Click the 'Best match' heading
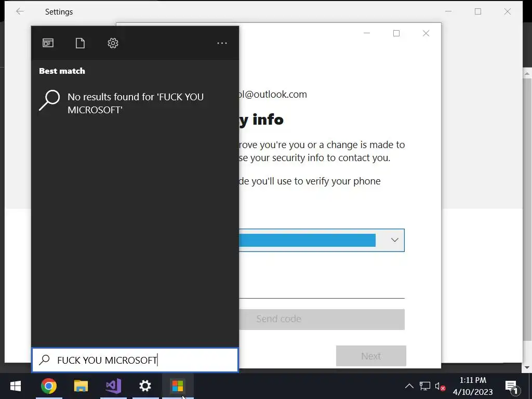This screenshot has height=399, width=532. pos(62,71)
